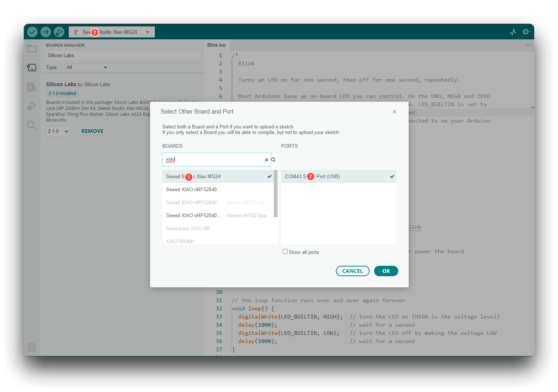Screen dimensions: 558x392
Task: Open the Library Manager sidebar icon
Action: click(32, 87)
